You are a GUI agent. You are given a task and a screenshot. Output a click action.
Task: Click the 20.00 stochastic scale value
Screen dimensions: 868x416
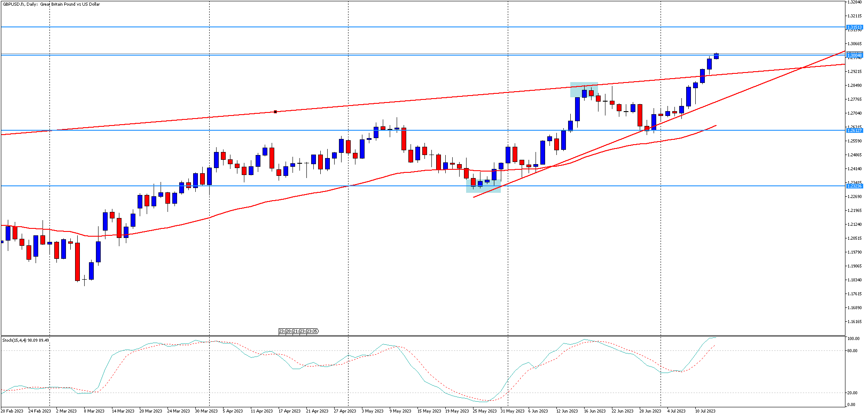click(852, 393)
